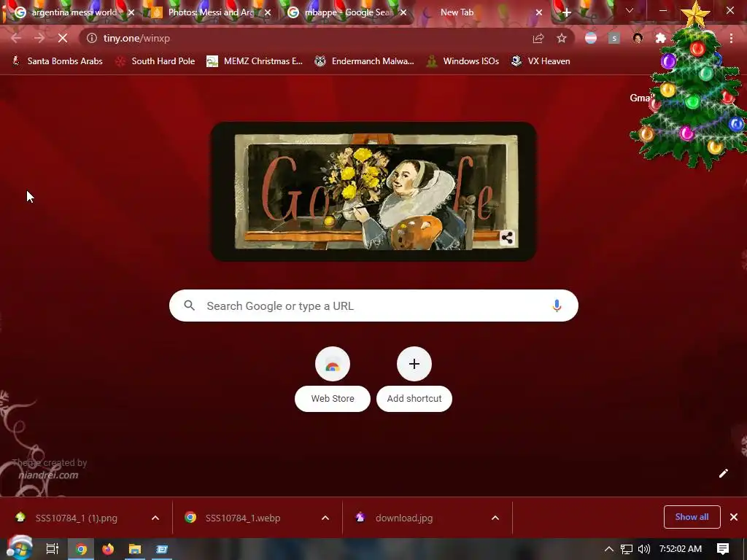Open the tab search chevron

630,10
